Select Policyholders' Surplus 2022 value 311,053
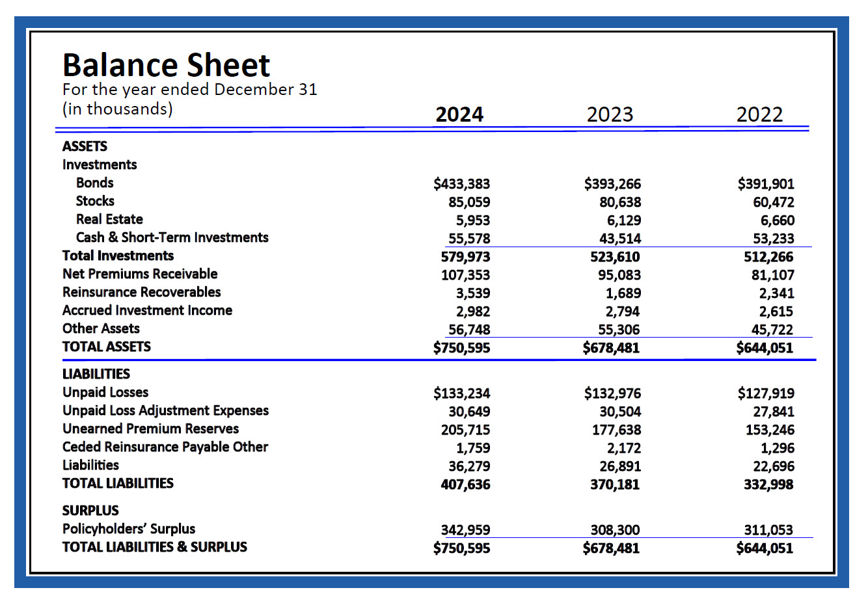868x603 pixels. [x=768, y=530]
